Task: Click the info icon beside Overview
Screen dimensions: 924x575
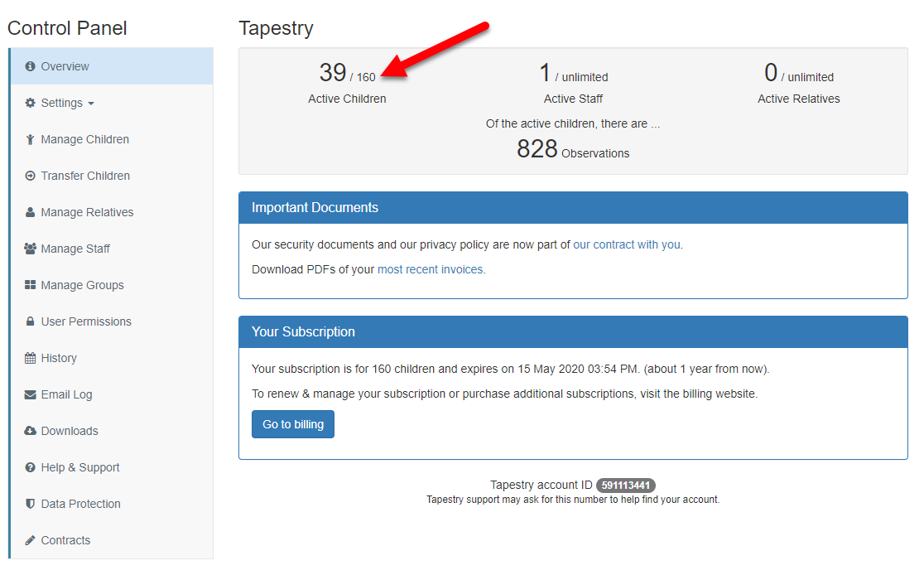Action: tap(30, 66)
